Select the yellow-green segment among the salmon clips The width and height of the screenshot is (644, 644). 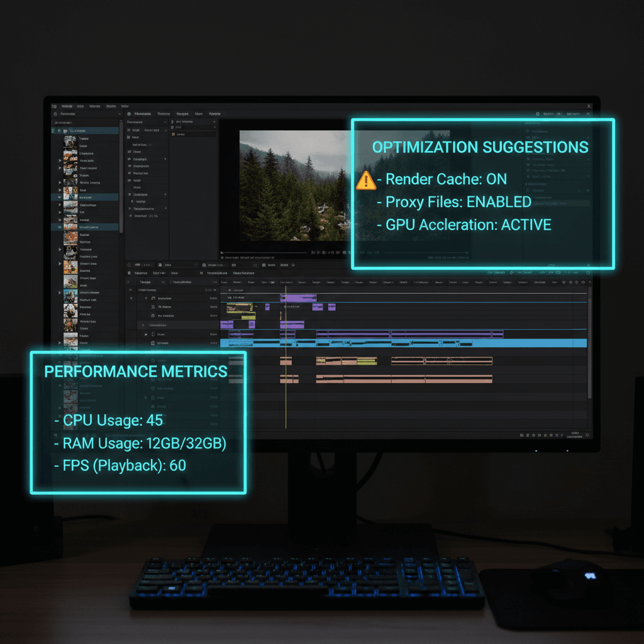coord(367,362)
